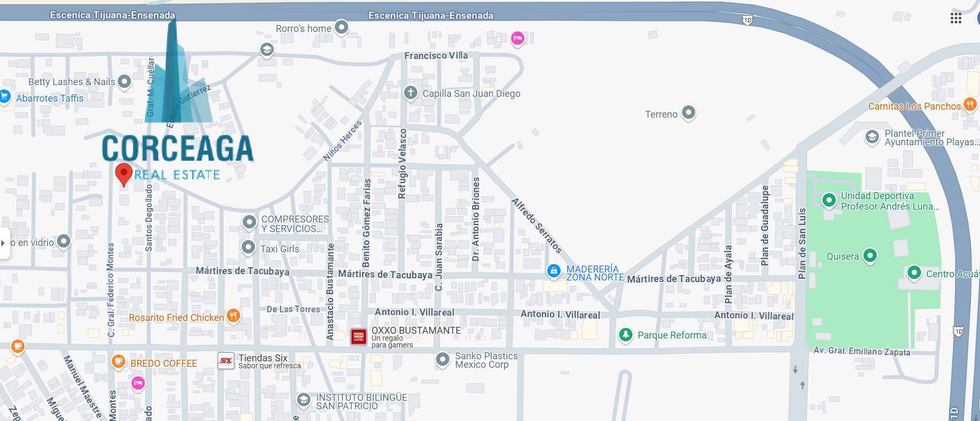The width and height of the screenshot is (980, 421).
Task: Click the Tiendas Six store logo
Action: 226,361
